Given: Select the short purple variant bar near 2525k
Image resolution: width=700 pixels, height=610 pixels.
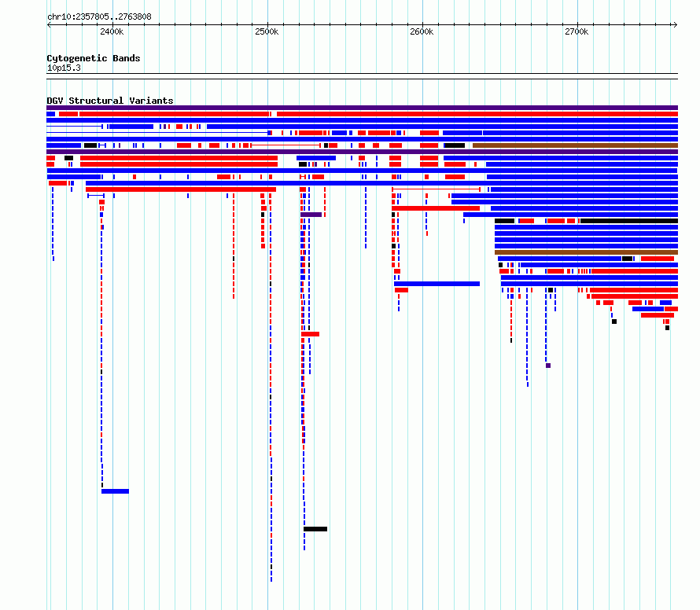Looking at the screenshot, I should pyautogui.click(x=311, y=215).
